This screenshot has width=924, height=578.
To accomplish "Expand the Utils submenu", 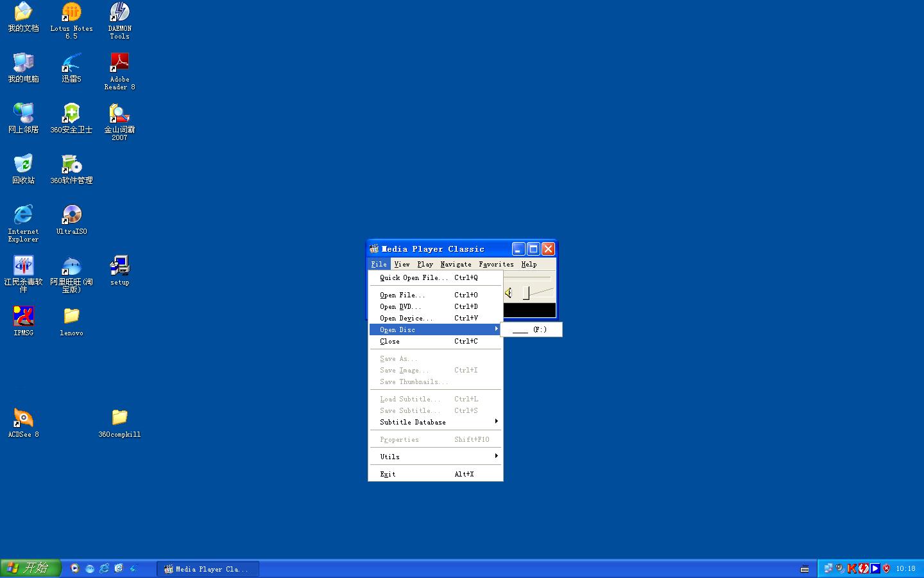I will click(x=435, y=457).
